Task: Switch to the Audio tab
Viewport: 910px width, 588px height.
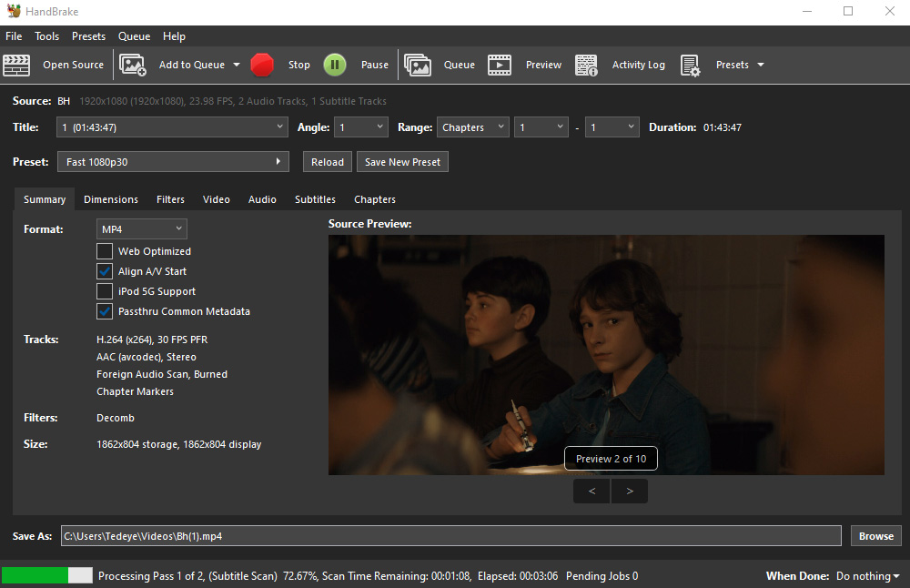Action: tap(262, 199)
